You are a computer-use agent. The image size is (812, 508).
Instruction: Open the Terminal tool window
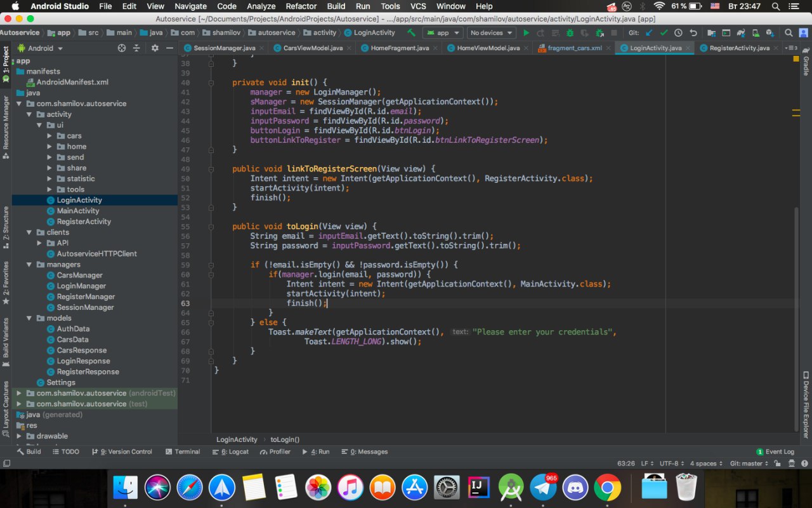click(x=183, y=451)
